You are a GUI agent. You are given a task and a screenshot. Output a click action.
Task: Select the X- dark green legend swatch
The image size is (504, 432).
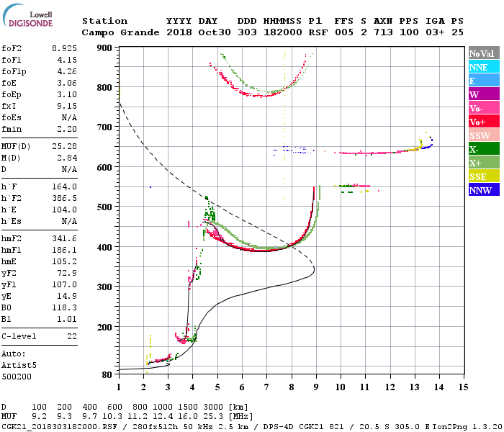[484, 149]
